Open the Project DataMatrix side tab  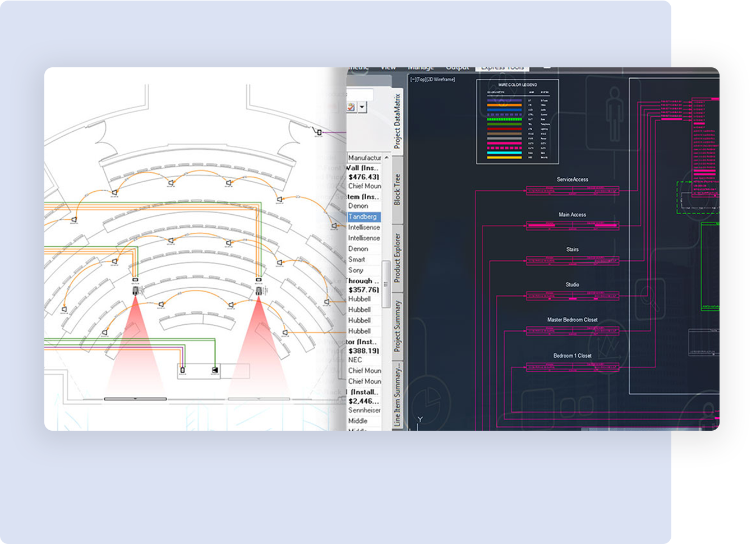coord(397,122)
